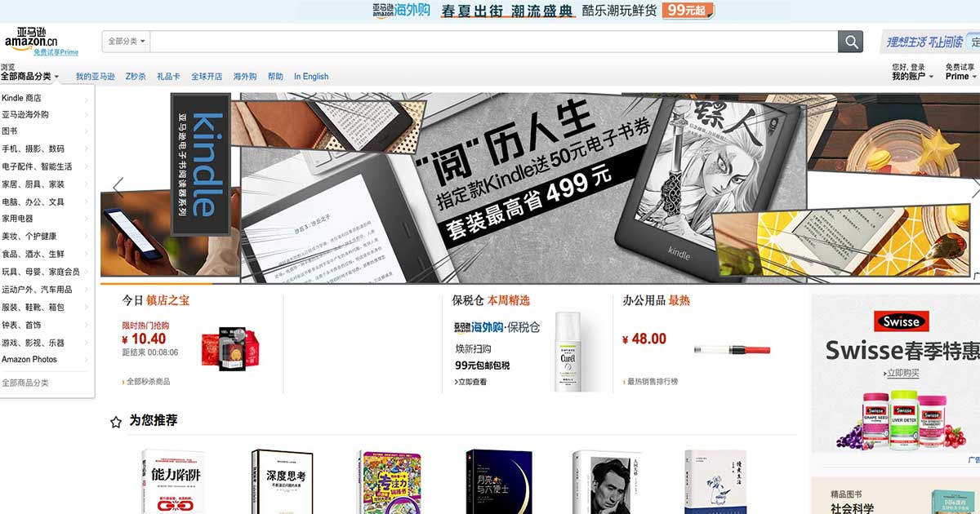
Task: Click the Curél product thumbnail in 保税仓 section
Action: [568, 351]
